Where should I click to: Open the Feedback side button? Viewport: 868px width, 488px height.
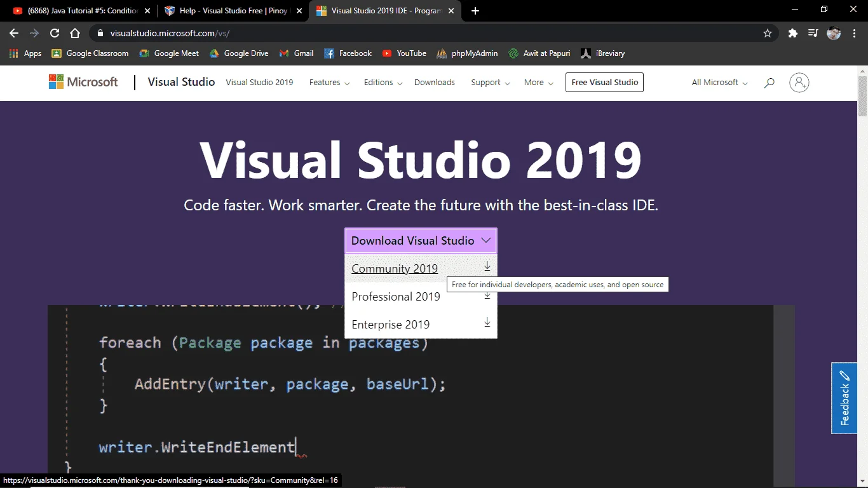pyautogui.click(x=844, y=398)
